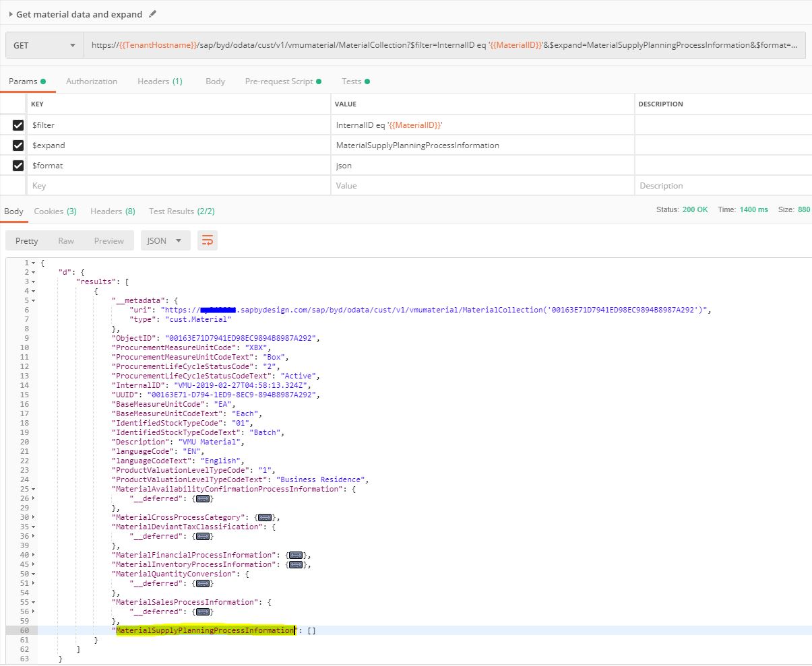Viewport: 812px width, 666px height.
Task: Switch to the Authorization tab
Action: click(92, 81)
